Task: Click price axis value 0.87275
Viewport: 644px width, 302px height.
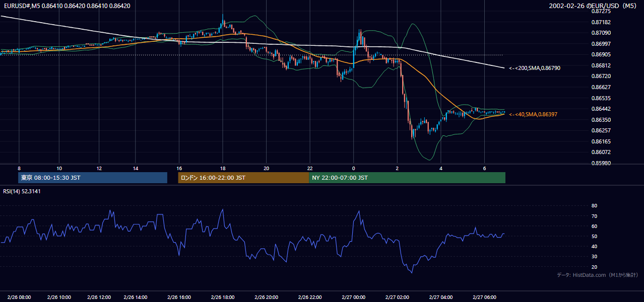Action: 602,11
